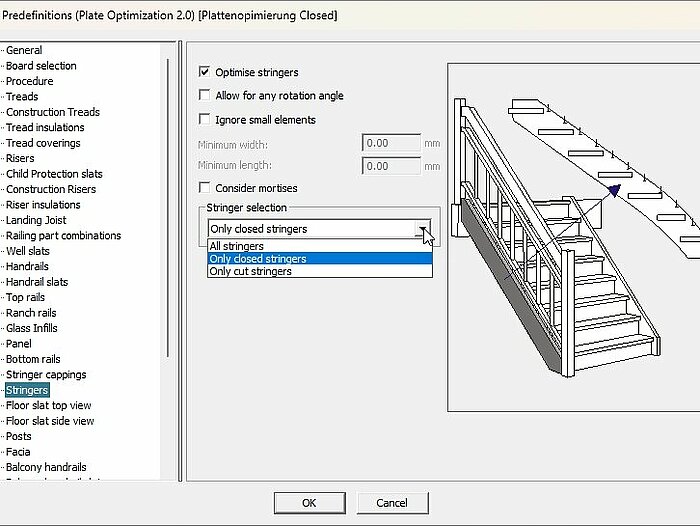
Task: Click the Minimum length input field
Action: tap(391, 166)
